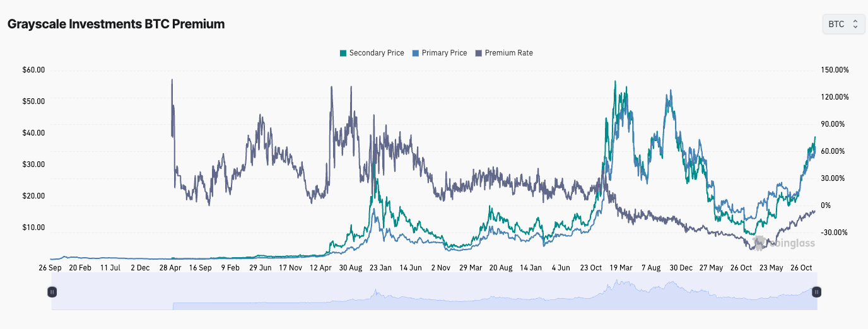Click the mini overview chart in range selector
This screenshot has width=868, height=329.
tap(434, 296)
